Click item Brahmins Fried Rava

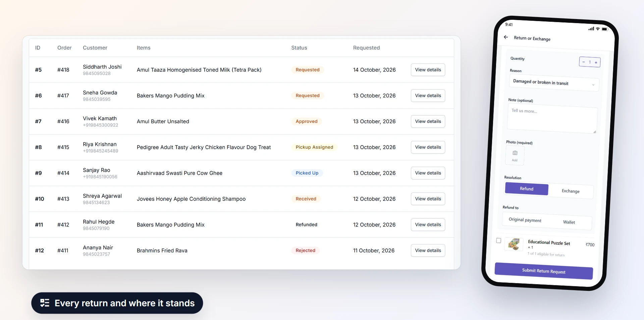pos(162,250)
